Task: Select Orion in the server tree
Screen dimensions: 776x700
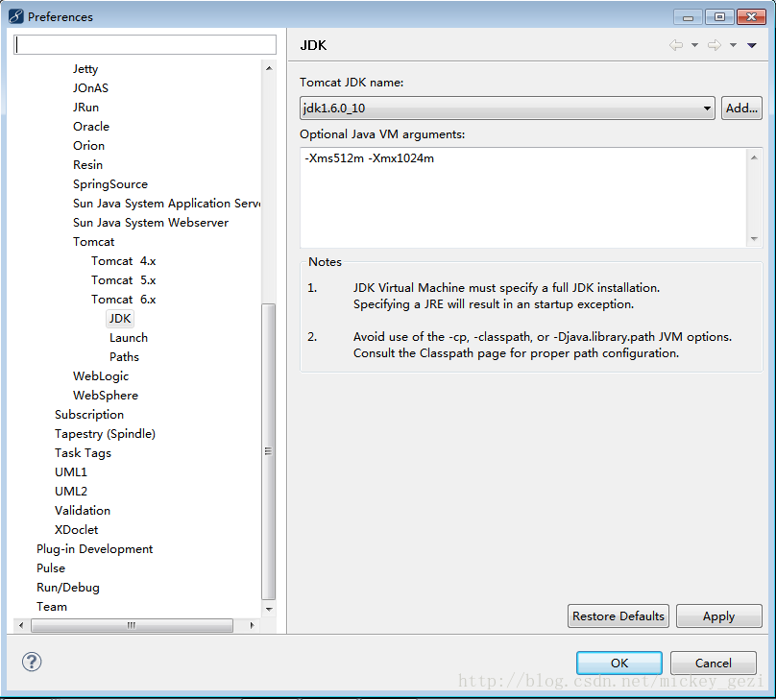Action: tap(88, 146)
